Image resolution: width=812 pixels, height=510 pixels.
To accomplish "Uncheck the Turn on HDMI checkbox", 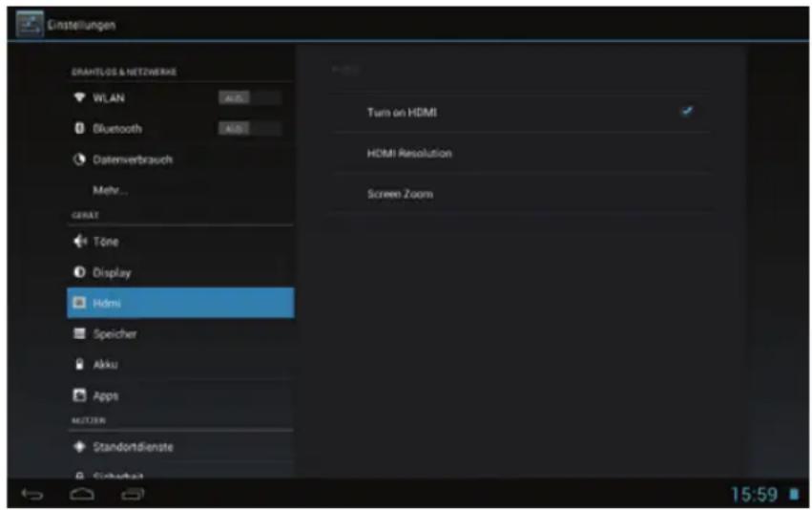I will coord(687,112).
